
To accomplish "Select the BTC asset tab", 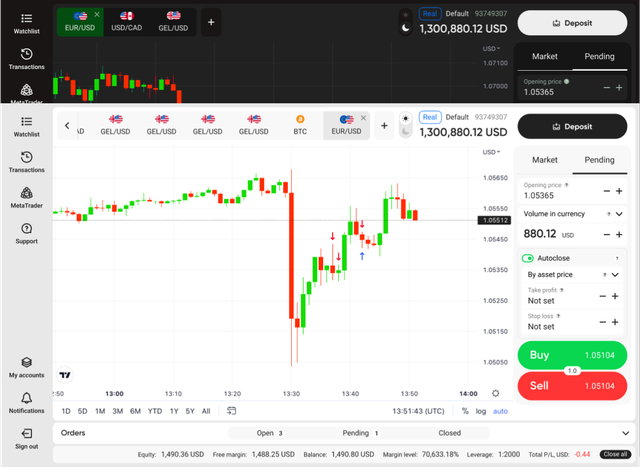I will [300, 125].
